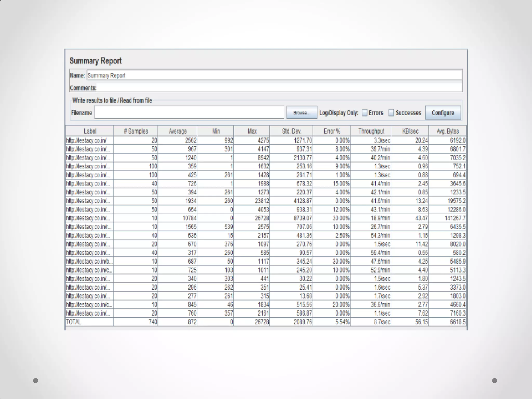Viewport: 532px width, 399px height.
Task: Click the Avg. Bytes column header
Action: tap(448, 131)
